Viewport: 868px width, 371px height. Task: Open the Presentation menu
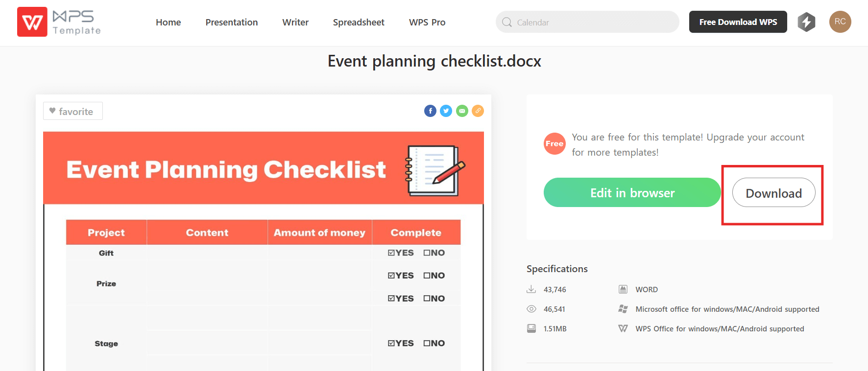tap(232, 23)
